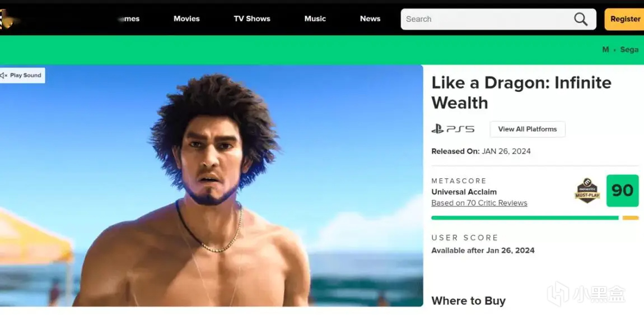Viewport: 644px width, 315px height.
Task: Toggle Play Sound on the trailer
Action: point(22,75)
